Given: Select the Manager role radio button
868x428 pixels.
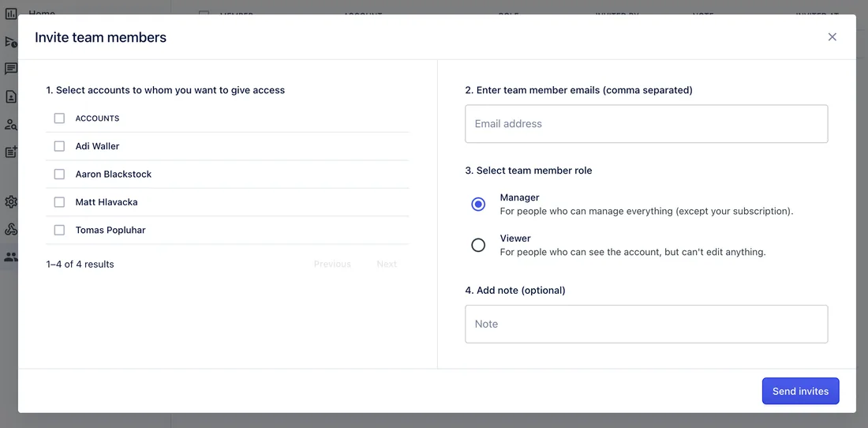Looking at the screenshot, I should pyautogui.click(x=478, y=205).
